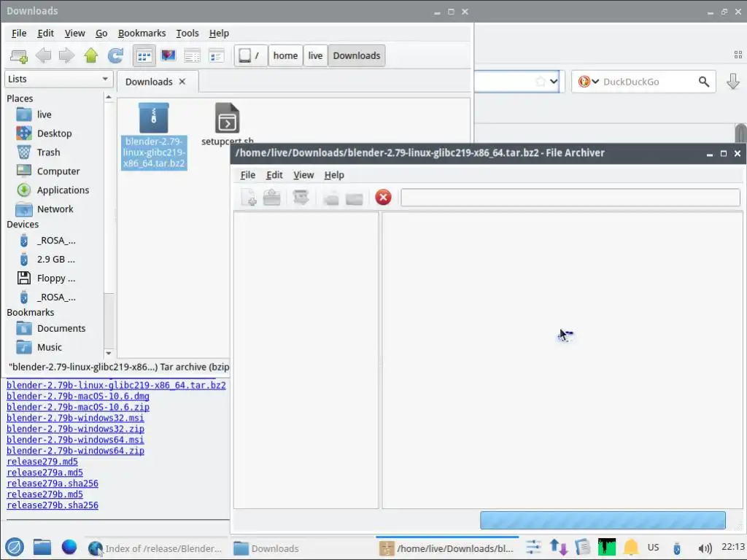Image resolution: width=747 pixels, height=560 pixels.
Task: Click the 'Downloads' path button
Action: pos(356,55)
